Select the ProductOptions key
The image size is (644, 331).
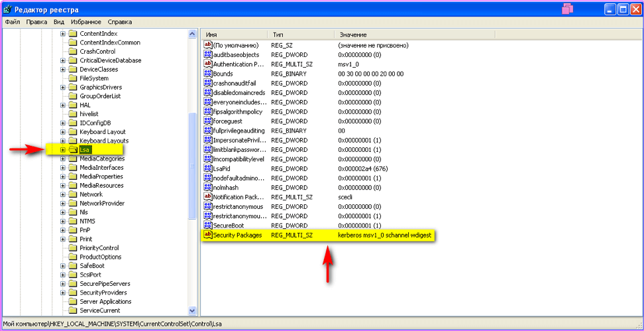click(101, 257)
